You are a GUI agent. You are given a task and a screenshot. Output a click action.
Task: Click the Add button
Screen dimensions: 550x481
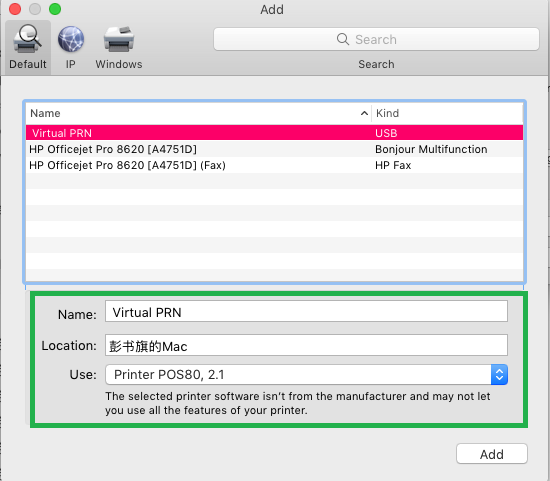(492, 454)
